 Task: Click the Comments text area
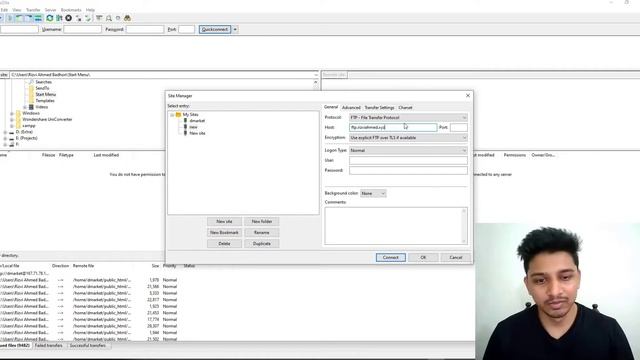click(396, 226)
